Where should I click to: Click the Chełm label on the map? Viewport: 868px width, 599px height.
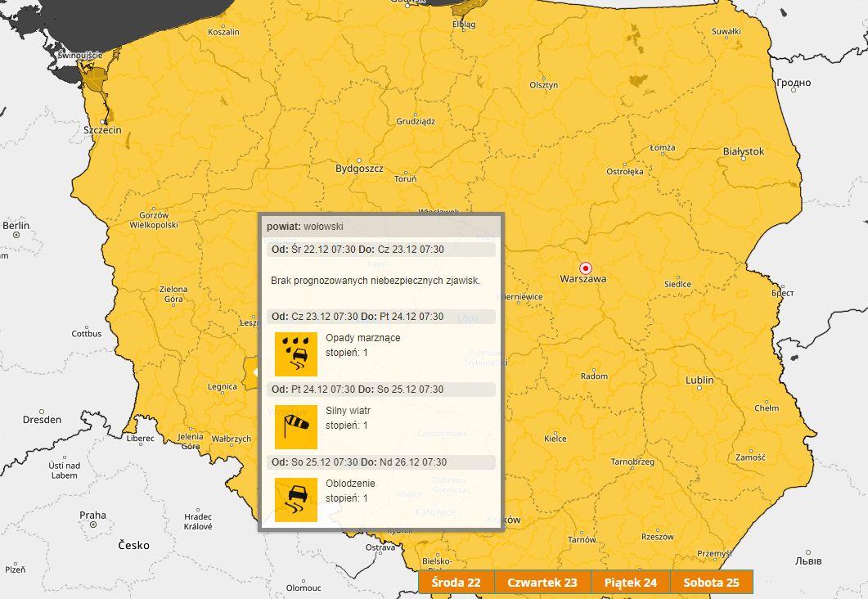tap(767, 408)
